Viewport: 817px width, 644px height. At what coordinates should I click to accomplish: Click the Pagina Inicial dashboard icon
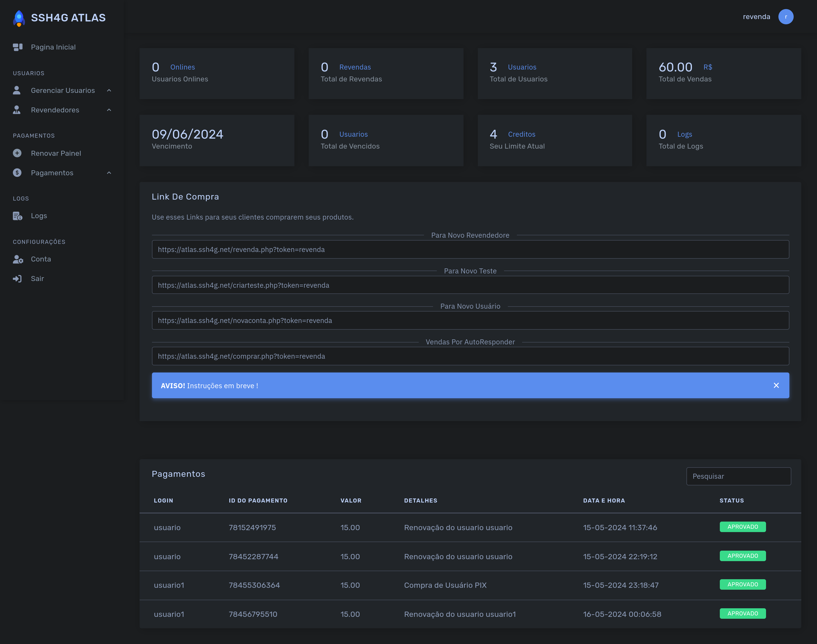[x=17, y=47]
